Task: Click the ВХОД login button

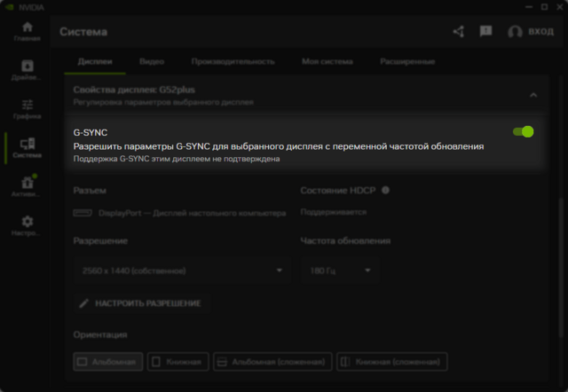Action: (540, 32)
